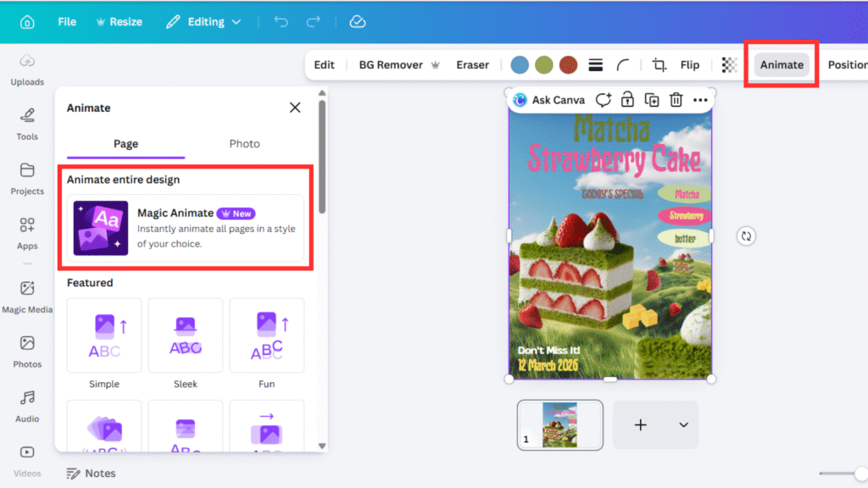This screenshot has height=488, width=868.
Task: Open the File menu
Action: [x=67, y=22]
